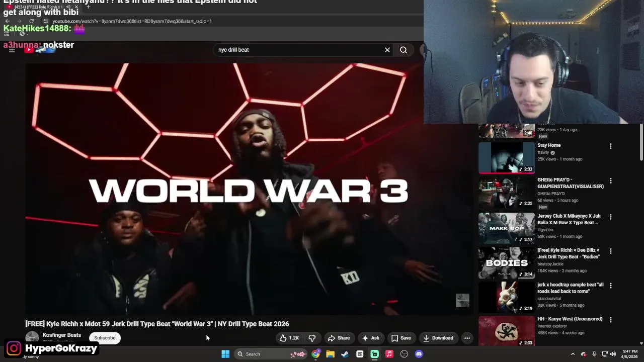The height and width of the screenshot is (362, 644).
Task: Click the microphone tray icon
Action: (x=594, y=354)
